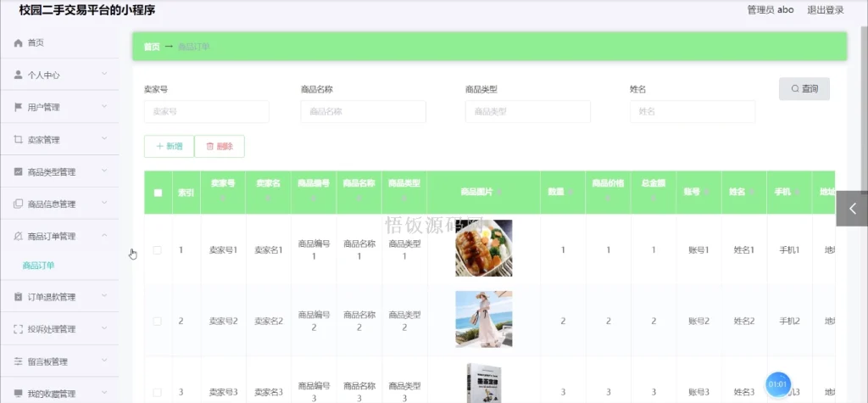Image resolution: width=868 pixels, height=403 pixels.
Task: Tick the checkbox for the 卖家号2 row
Action: click(x=157, y=321)
